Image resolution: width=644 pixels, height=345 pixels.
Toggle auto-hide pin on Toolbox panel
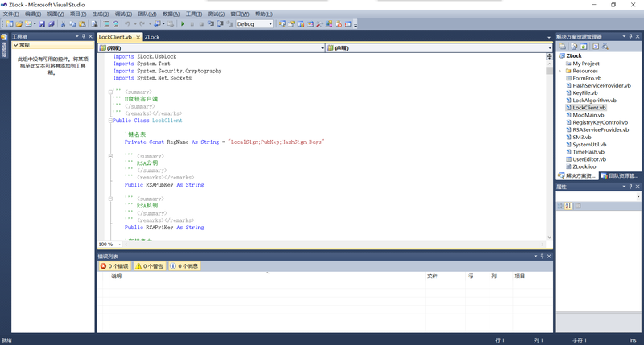point(84,36)
